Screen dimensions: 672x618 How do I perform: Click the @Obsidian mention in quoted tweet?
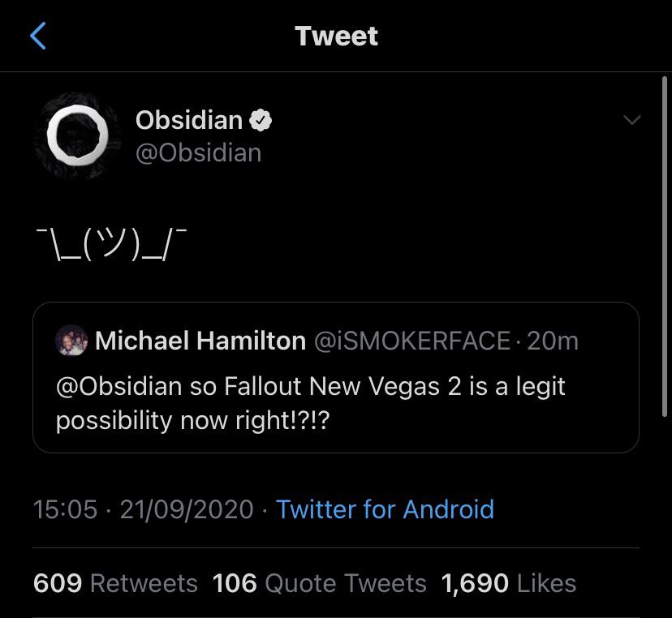pyautogui.click(x=119, y=386)
